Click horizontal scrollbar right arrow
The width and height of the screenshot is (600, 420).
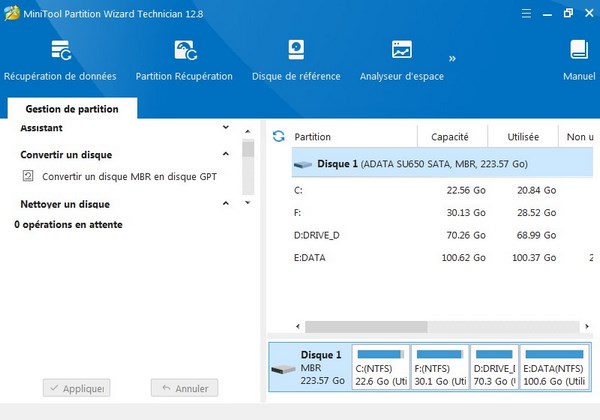(x=587, y=326)
